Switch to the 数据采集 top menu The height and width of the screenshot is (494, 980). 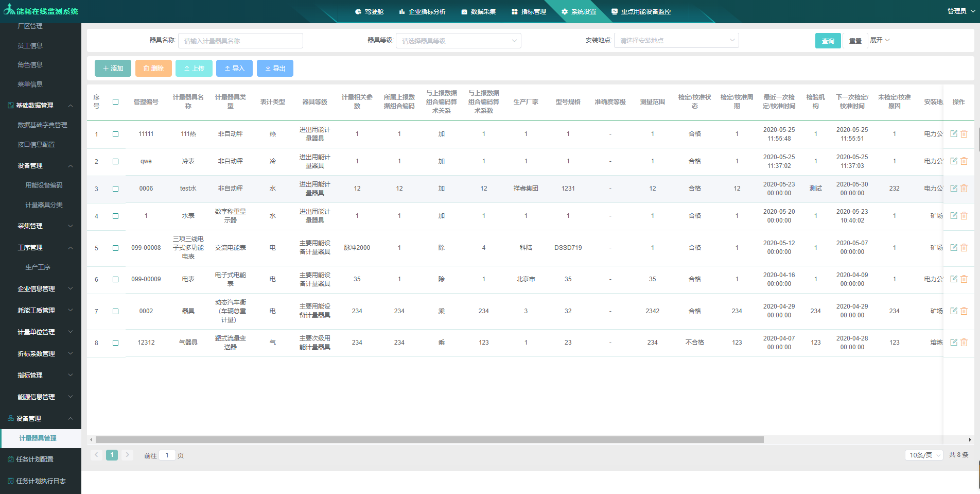pyautogui.click(x=478, y=11)
